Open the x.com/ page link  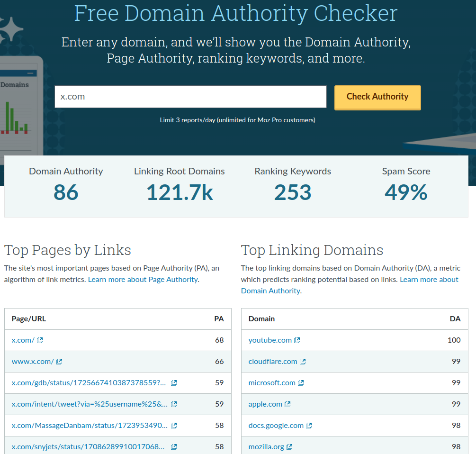[x=23, y=340]
